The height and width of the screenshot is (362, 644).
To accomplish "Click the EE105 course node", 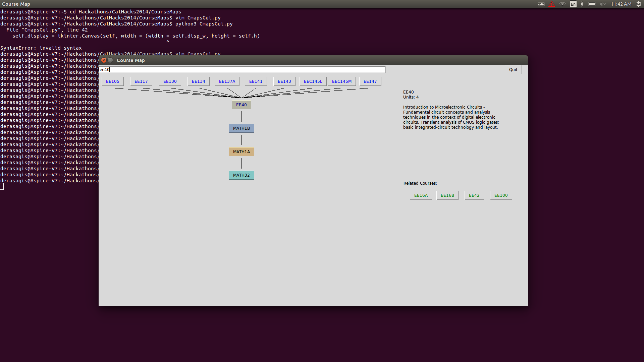I will tap(112, 81).
